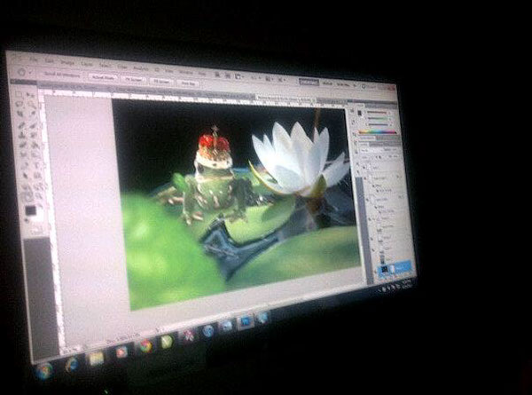
Task: Select the Move tool
Action: click(x=30, y=96)
